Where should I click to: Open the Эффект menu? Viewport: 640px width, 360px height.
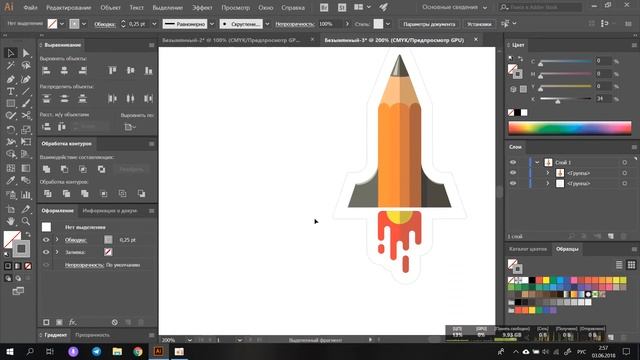pyautogui.click(x=202, y=8)
